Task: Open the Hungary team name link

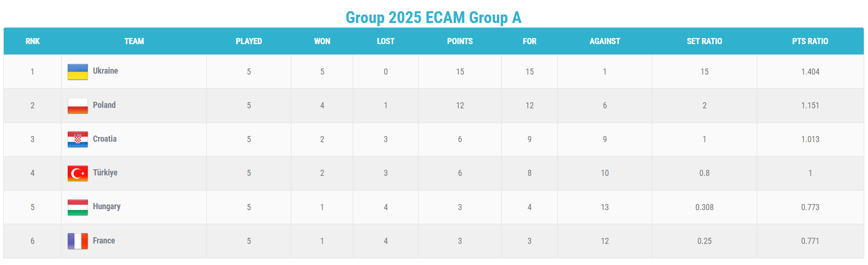Action: (x=107, y=206)
